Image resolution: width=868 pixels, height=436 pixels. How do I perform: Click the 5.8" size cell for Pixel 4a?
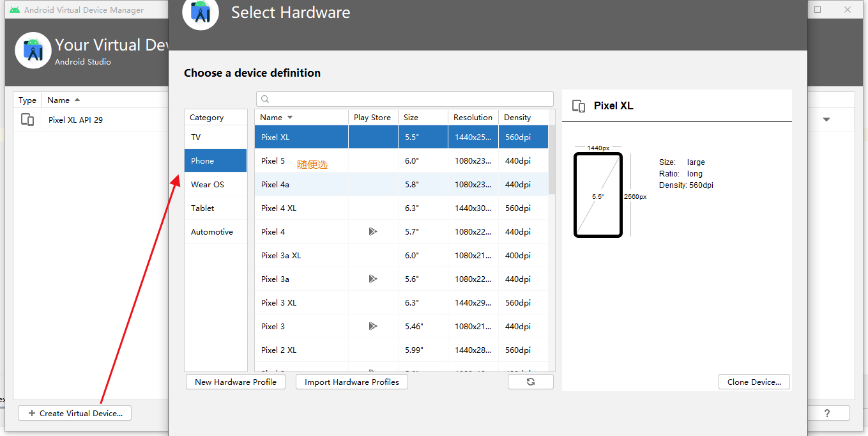(x=423, y=184)
